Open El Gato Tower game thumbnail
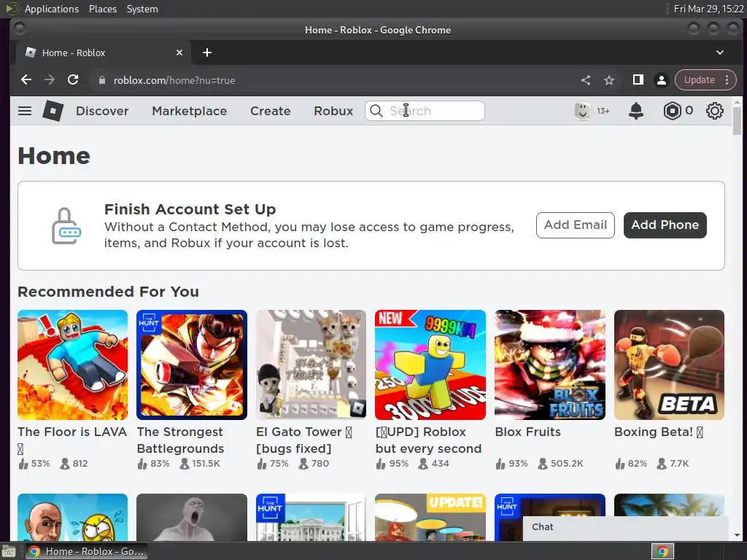The image size is (747, 560). pyautogui.click(x=311, y=365)
